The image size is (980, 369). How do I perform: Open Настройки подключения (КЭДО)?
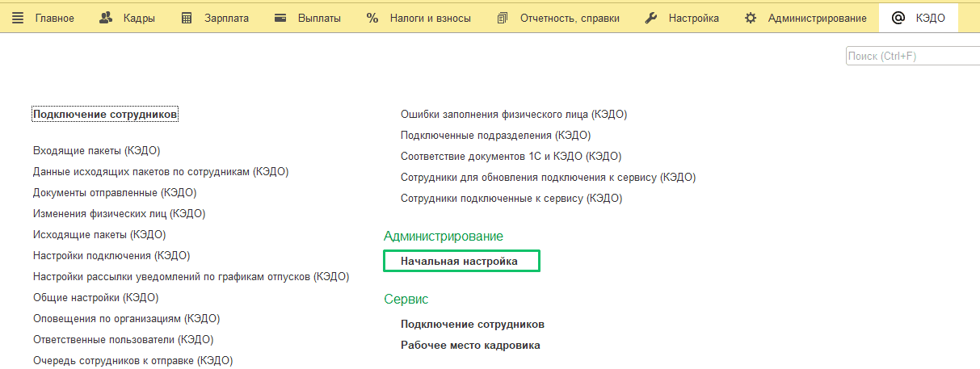pyautogui.click(x=111, y=256)
